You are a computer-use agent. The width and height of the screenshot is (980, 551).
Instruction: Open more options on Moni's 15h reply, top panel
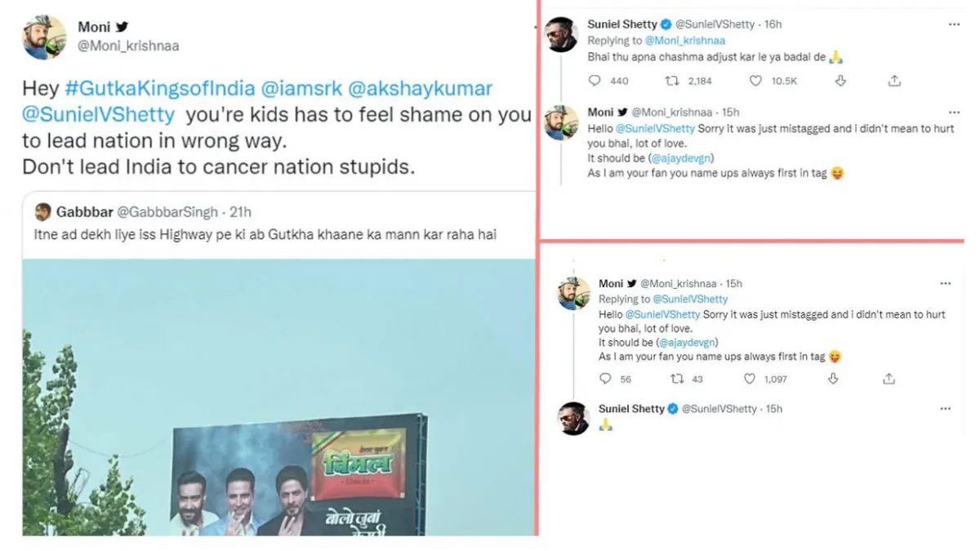pyautogui.click(x=954, y=113)
